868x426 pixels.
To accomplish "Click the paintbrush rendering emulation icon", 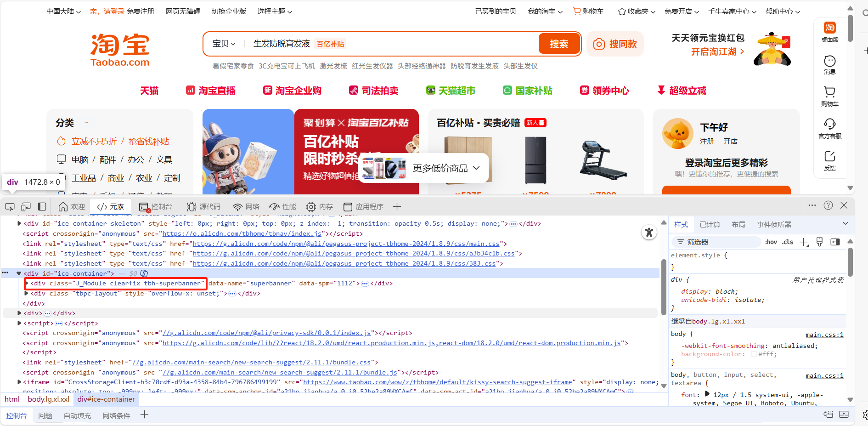I will [x=819, y=242].
